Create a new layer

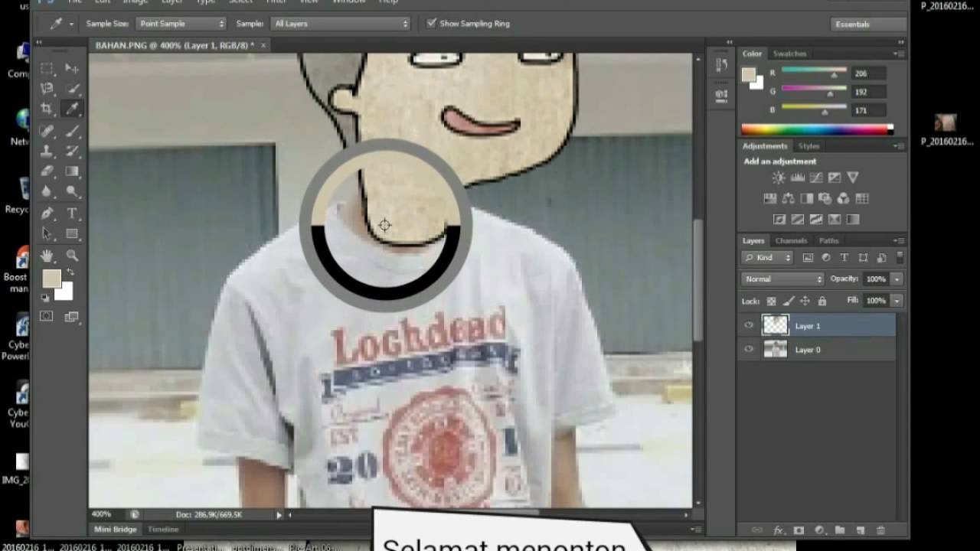tap(860, 530)
